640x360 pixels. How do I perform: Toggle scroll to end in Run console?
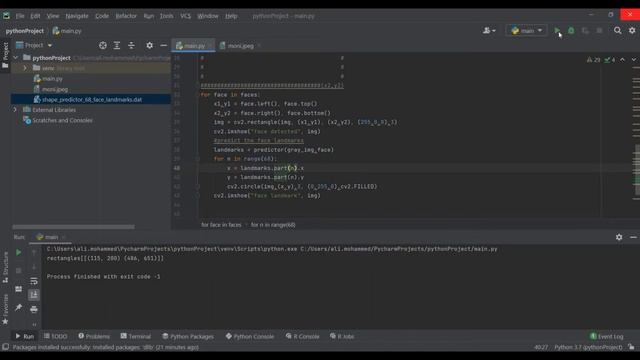pos(34,295)
